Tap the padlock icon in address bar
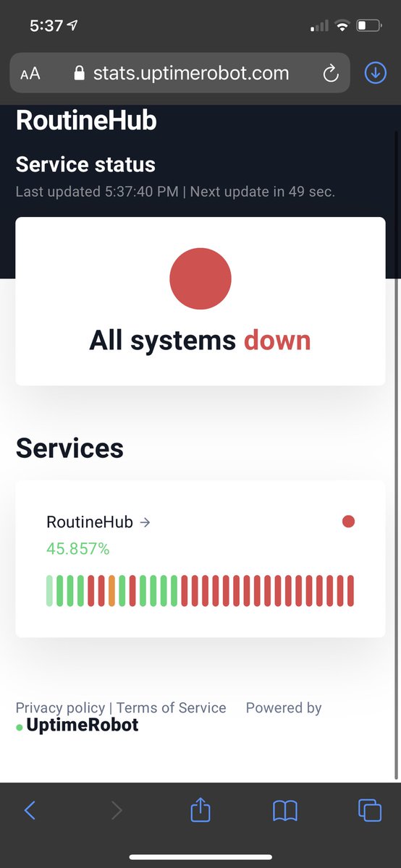The width and height of the screenshot is (401, 868). pos(80,73)
